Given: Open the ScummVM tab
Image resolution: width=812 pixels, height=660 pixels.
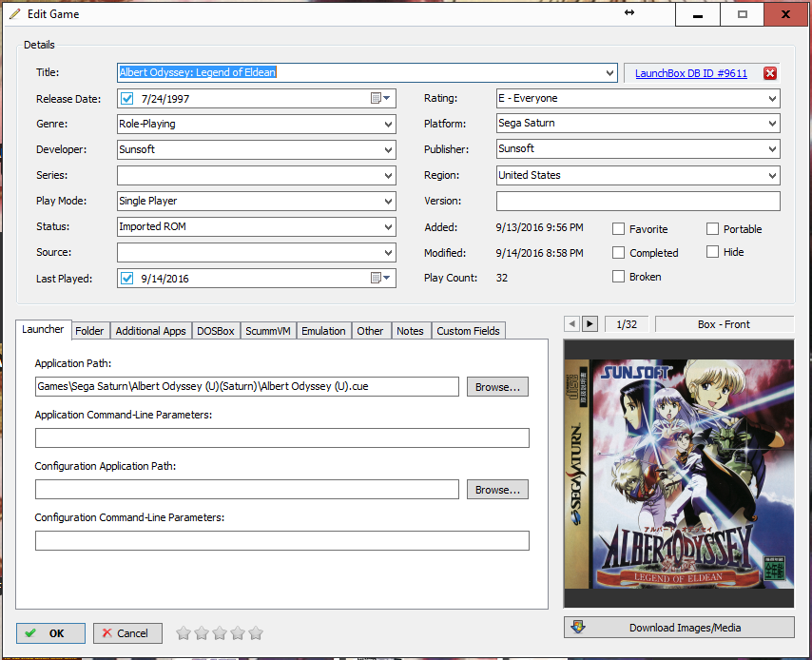Looking at the screenshot, I should tap(268, 331).
